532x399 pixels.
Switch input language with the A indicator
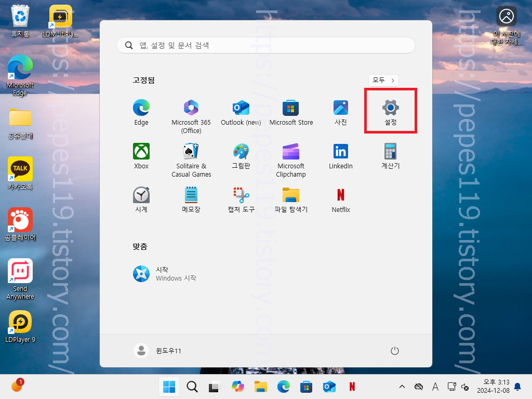[435, 387]
